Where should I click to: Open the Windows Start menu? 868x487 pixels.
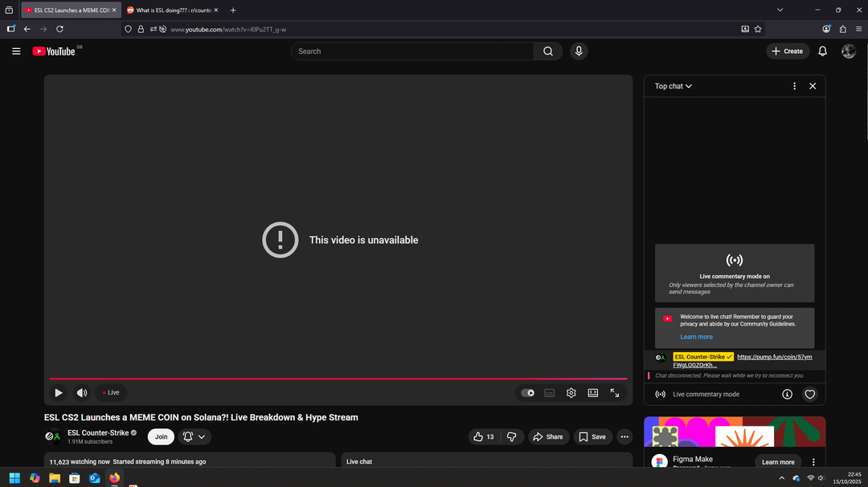point(15,477)
